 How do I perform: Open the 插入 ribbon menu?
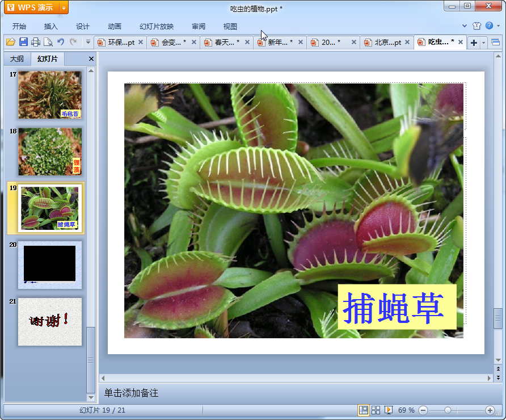tap(51, 27)
